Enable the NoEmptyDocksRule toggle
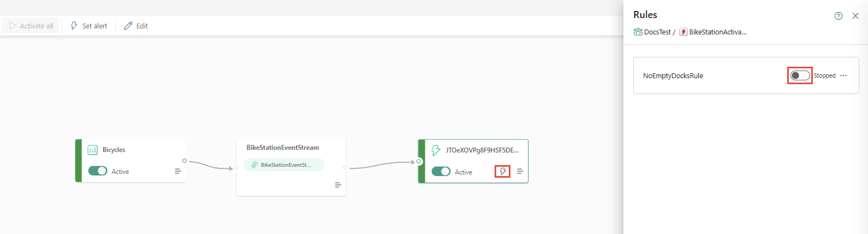 click(x=800, y=75)
